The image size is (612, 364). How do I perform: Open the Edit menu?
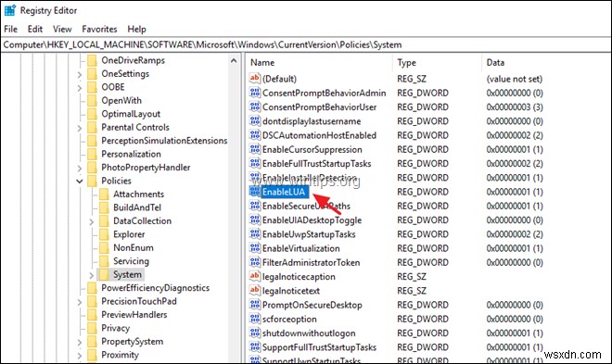pos(34,30)
